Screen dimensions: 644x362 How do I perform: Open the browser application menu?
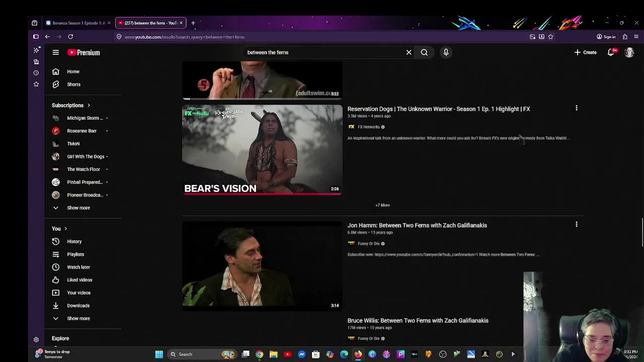(x=636, y=37)
